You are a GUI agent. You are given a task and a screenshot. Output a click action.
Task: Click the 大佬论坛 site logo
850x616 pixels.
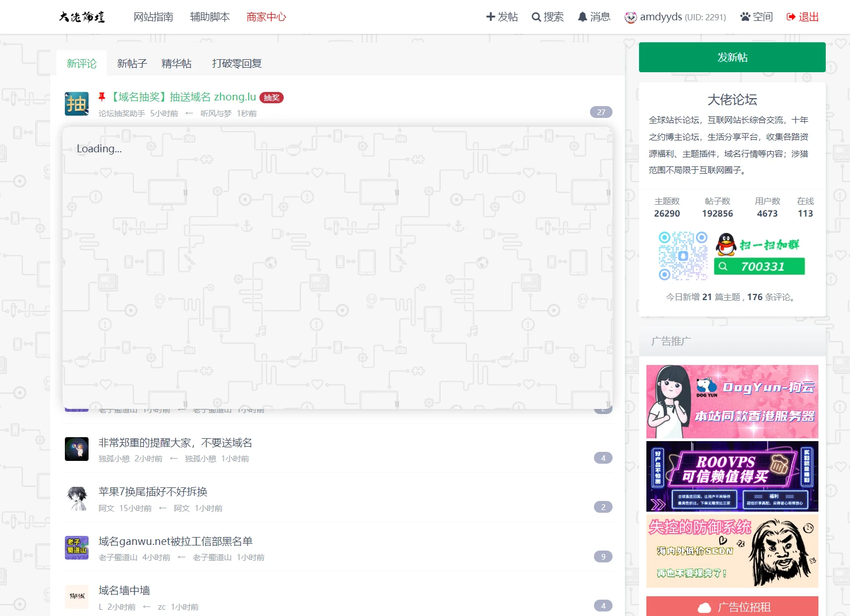[82, 17]
